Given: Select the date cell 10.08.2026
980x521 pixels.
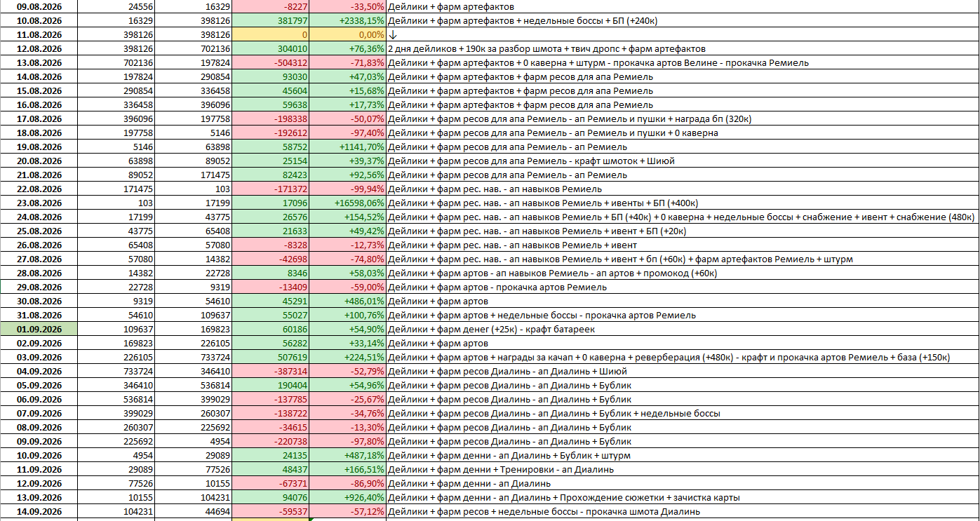Looking at the screenshot, I should [x=39, y=21].
